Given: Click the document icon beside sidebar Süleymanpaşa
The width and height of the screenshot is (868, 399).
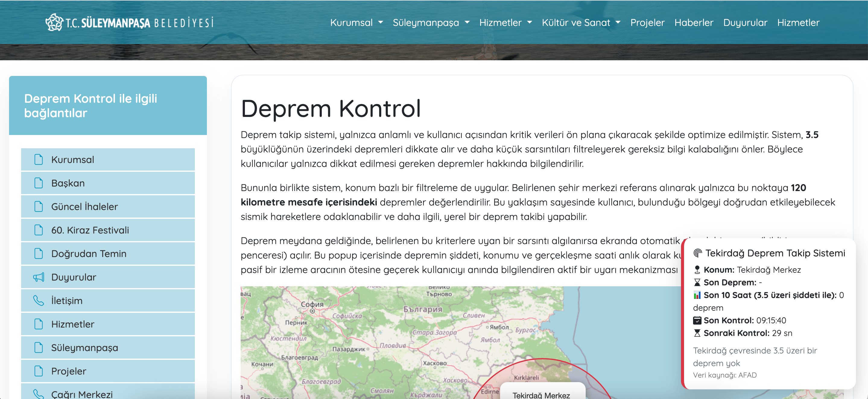Looking at the screenshot, I should click(x=39, y=347).
